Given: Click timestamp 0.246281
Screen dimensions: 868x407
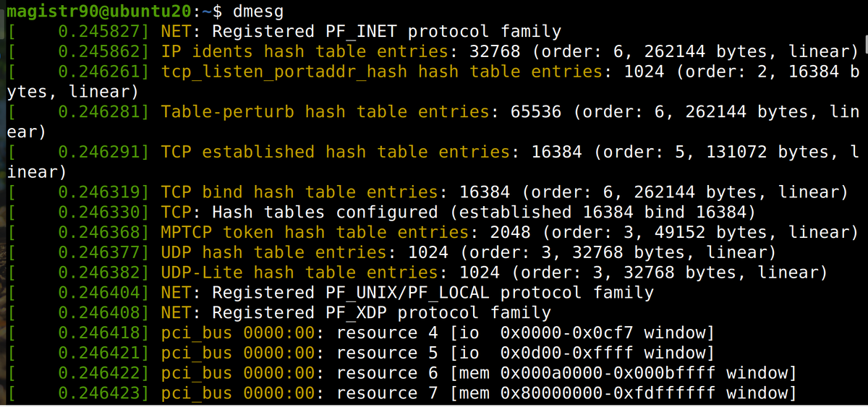Looking at the screenshot, I should pos(98,112).
